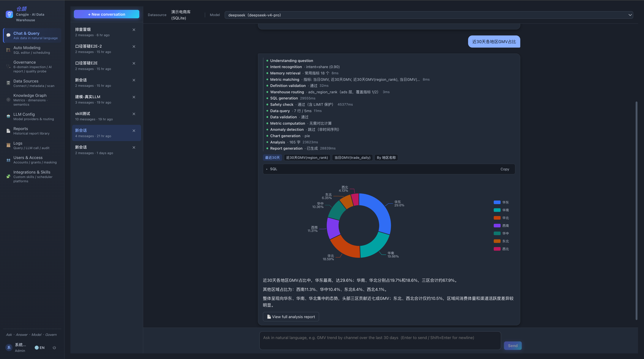Delete the 口径答疑E2E-2 conversation
The height and width of the screenshot is (359, 644).
[134, 47]
